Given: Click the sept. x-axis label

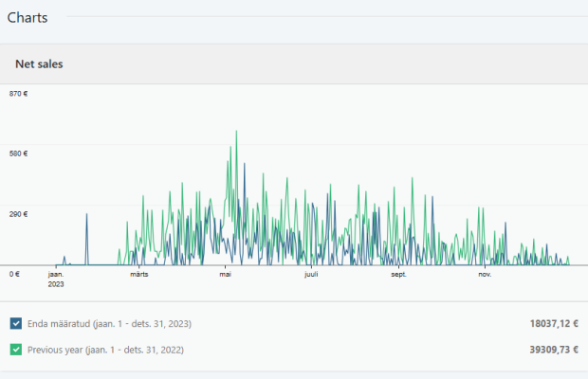Looking at the screenshot, I should pyautogui.click(x=398, y=275).
